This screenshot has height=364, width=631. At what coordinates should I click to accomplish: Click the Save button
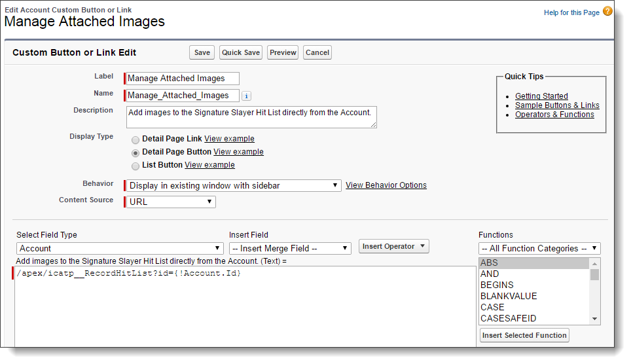202,52
